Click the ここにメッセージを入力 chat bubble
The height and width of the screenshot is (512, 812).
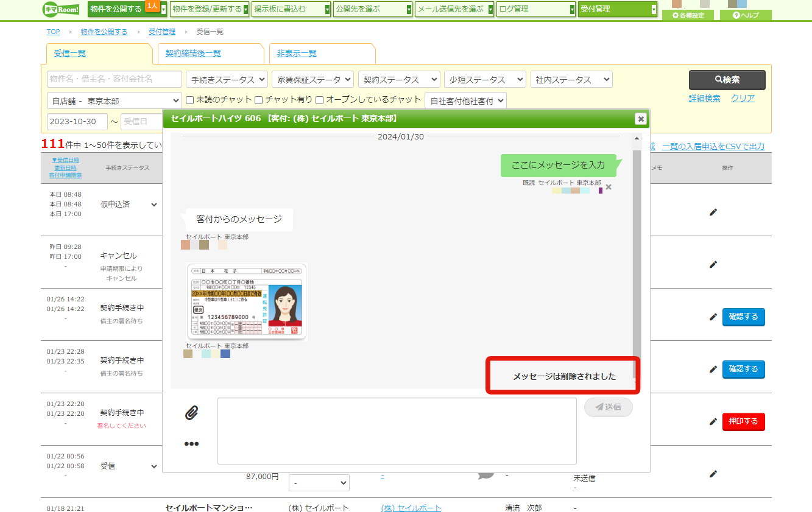pos(559,165)
